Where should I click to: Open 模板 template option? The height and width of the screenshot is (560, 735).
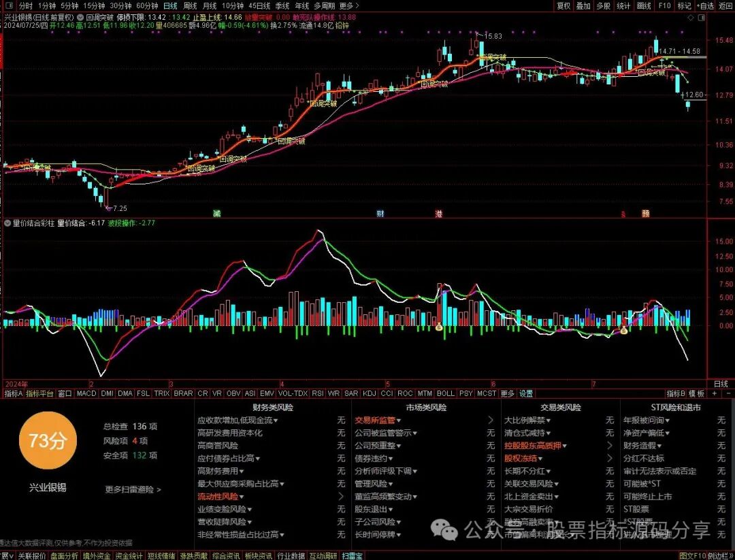(697, 394)
